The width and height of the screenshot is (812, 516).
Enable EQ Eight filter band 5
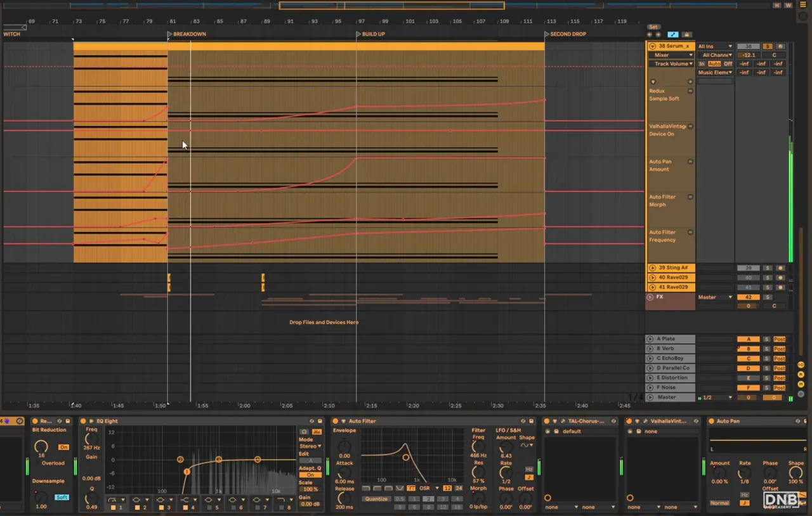(x=209, y=508)
